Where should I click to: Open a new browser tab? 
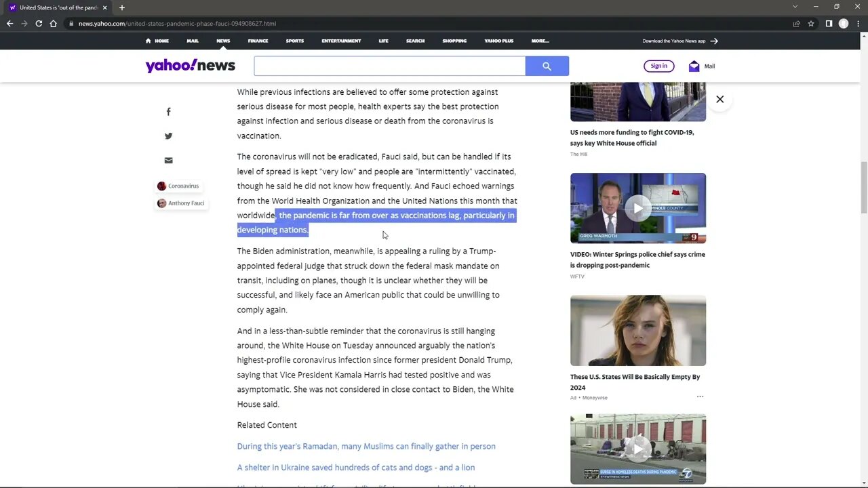click(122, 7)
